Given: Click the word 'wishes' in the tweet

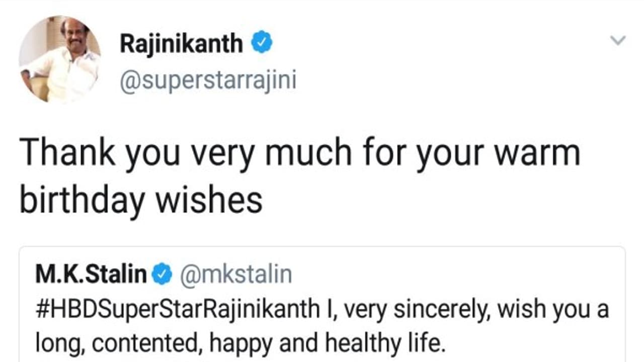Looking at the screenshot, I should pyautogui.click(x=208, y=199).
